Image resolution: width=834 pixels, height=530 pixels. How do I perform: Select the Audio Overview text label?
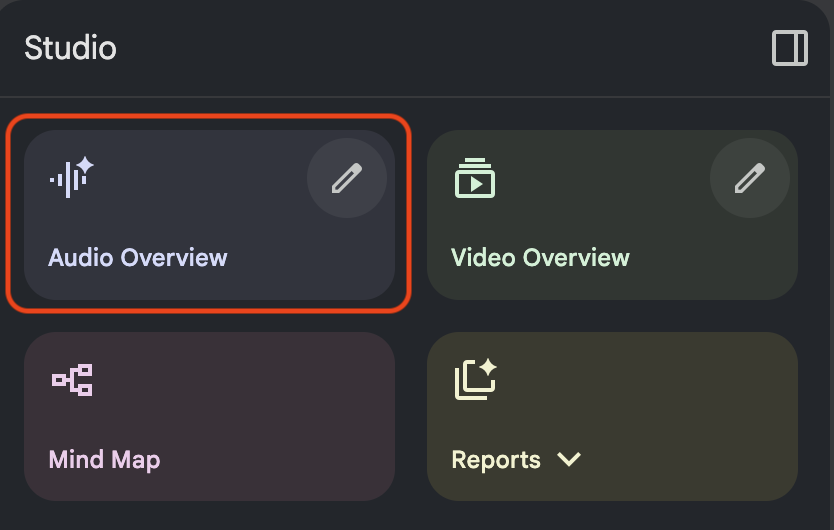138,258
